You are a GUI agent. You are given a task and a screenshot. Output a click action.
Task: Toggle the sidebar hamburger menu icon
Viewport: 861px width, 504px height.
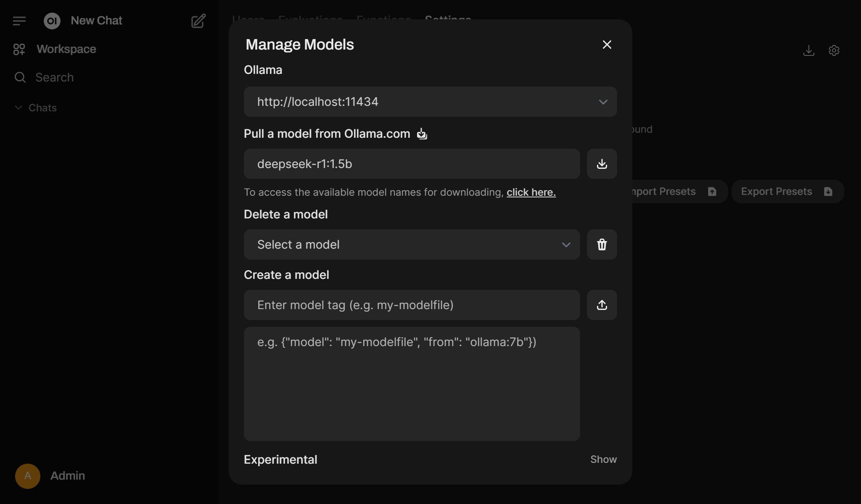[19, 21]
